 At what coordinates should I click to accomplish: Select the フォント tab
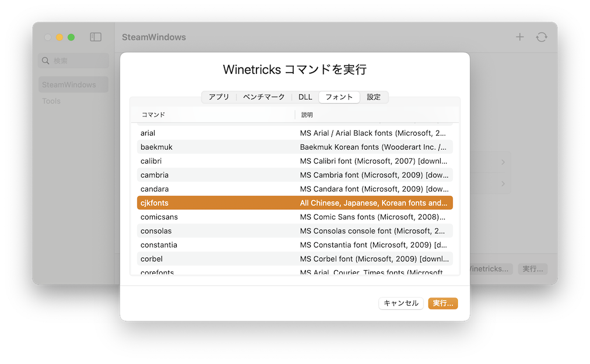click(x=339, y=97)
